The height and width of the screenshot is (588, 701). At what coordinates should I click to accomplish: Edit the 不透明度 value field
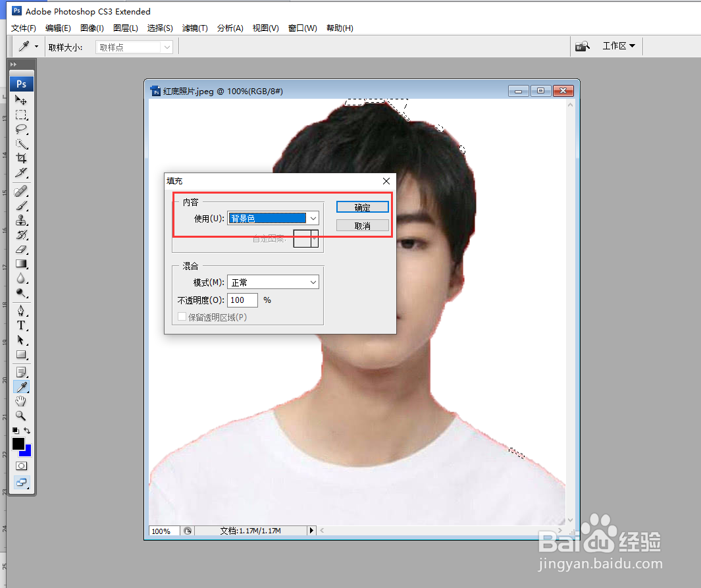(242, 300)
